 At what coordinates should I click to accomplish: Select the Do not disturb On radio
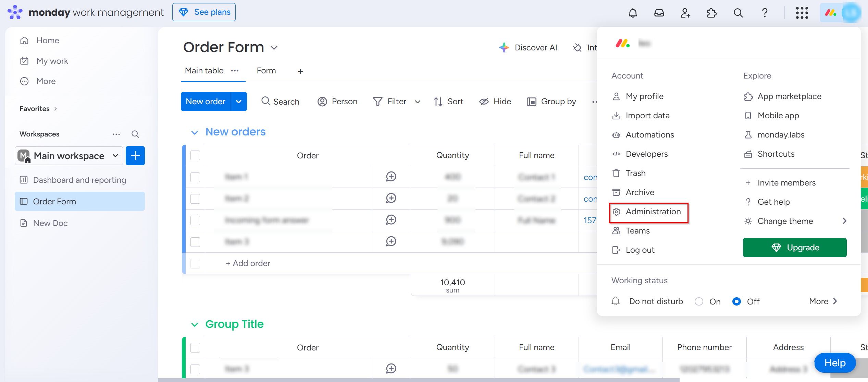point(699,301)
